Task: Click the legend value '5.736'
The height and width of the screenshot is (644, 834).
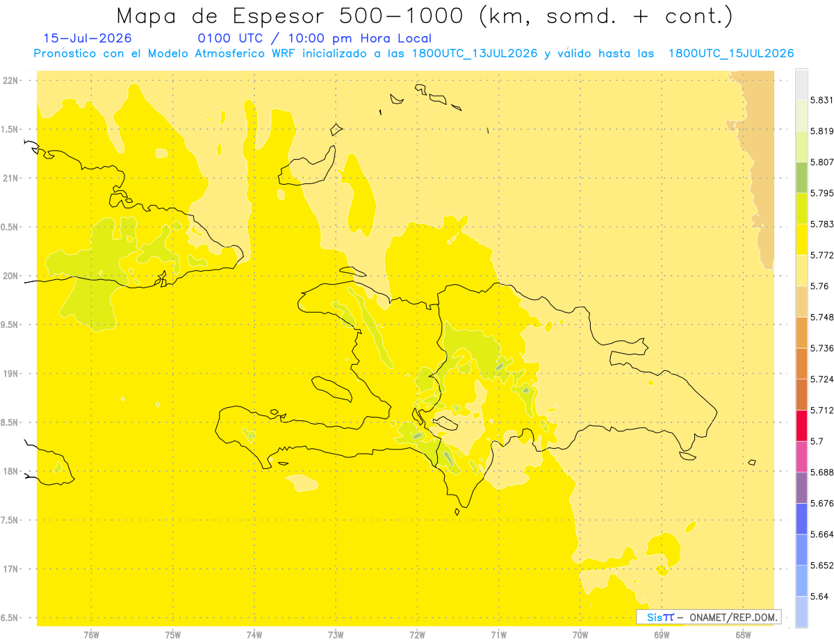Action: tap(821, 348)
